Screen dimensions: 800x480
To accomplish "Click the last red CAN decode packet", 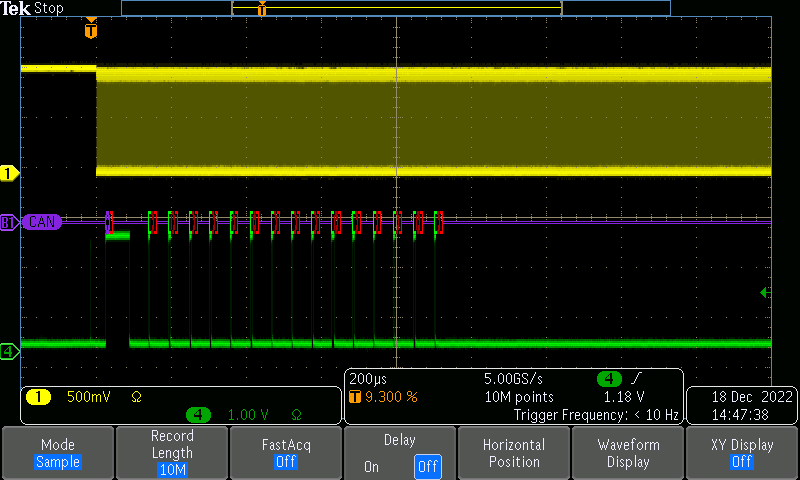I will click(439, 222).
